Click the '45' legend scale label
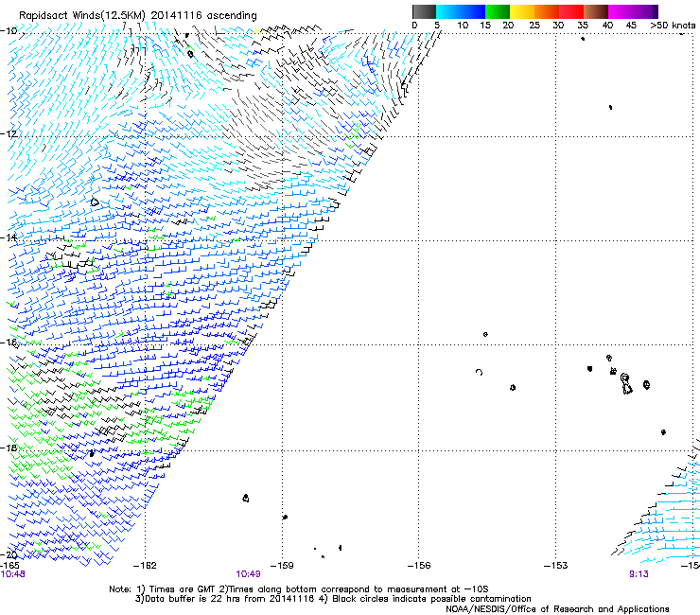 click(x=631, y=26)
